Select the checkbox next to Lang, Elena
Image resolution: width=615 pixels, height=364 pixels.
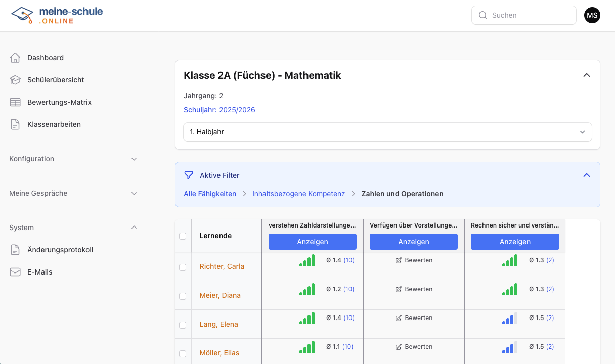tap(183, 325)
